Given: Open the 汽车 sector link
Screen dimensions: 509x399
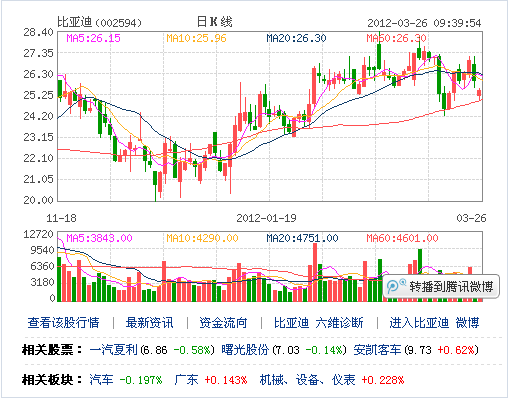Looking at the screenshot, I should click(101, 380).
